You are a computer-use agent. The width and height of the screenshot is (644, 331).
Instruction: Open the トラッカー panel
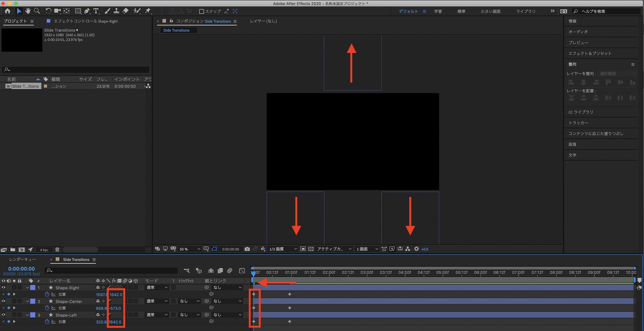[578, 123]
